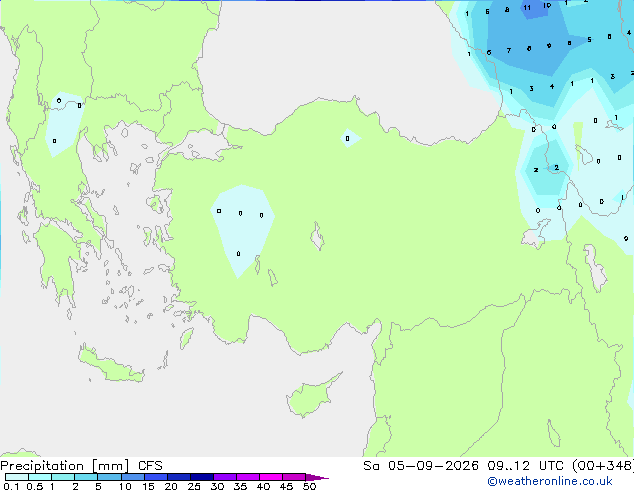This screenshot has height=490, width=634.
Task: Select the 40–45 mm magenta legend swatch
Action: click(x=271, y=477)
